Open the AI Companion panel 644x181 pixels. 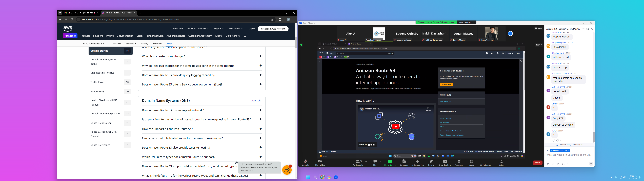click(x=417, y=162)
